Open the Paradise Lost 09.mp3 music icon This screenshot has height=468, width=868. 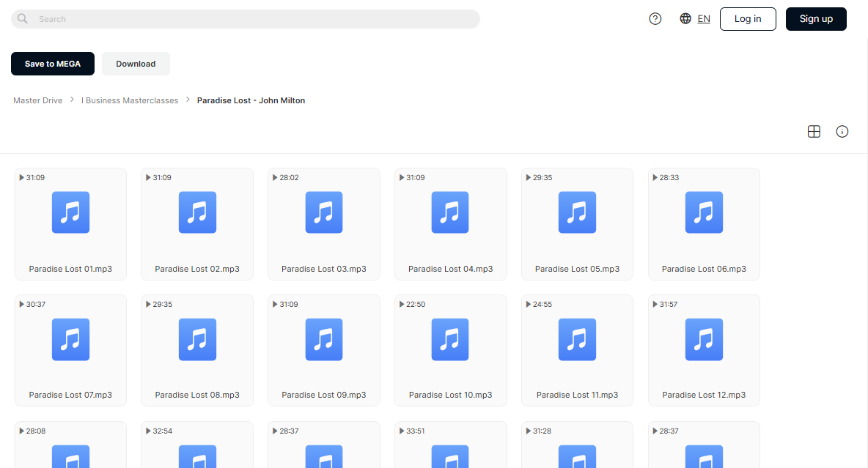point(324,340)
